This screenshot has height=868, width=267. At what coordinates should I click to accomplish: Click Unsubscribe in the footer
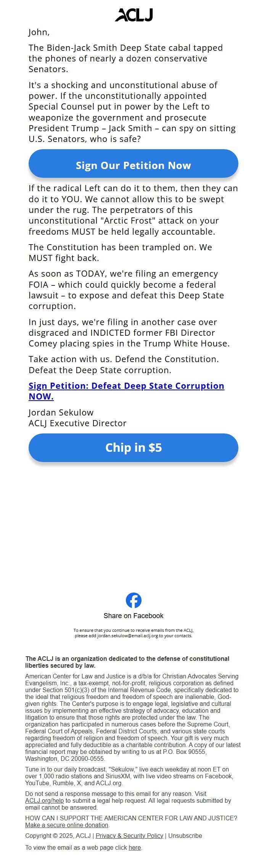[x=185, y=836]
